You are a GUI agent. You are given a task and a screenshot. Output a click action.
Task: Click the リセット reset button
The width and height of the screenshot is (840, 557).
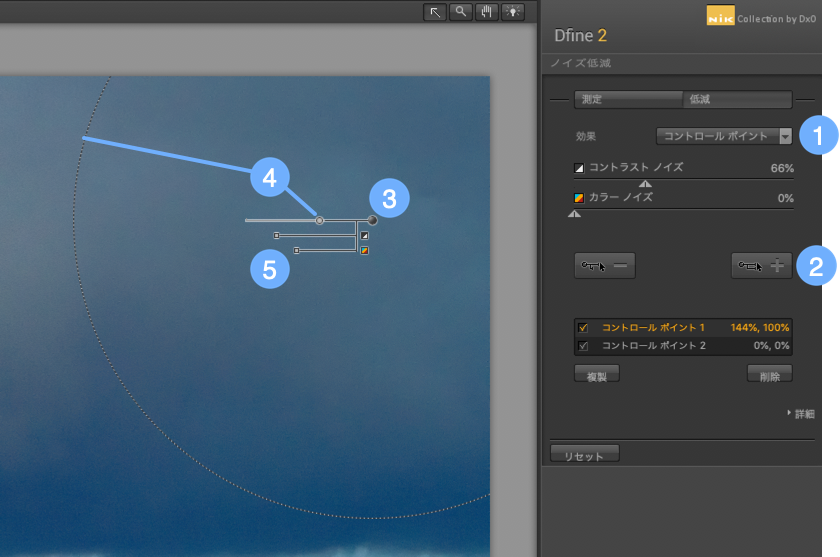click(585, 453)
